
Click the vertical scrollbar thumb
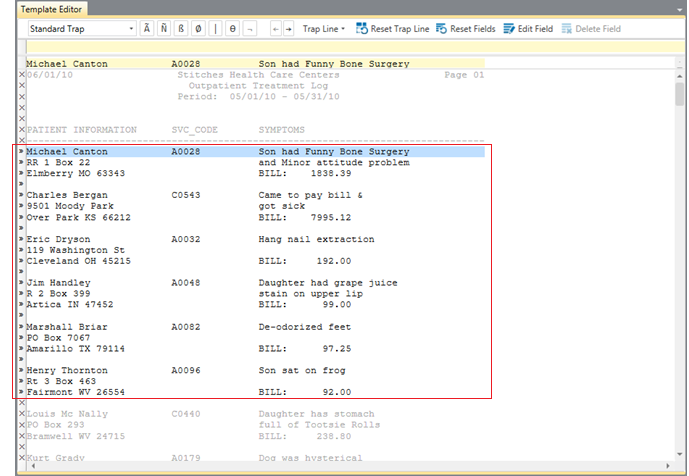click(x=680, y=94)
